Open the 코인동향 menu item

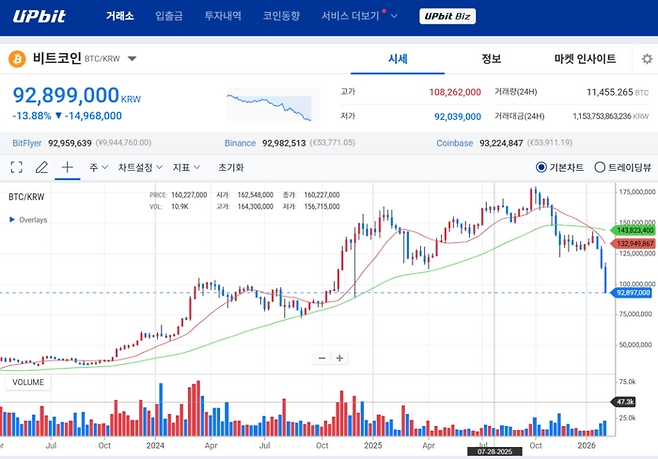281,16
